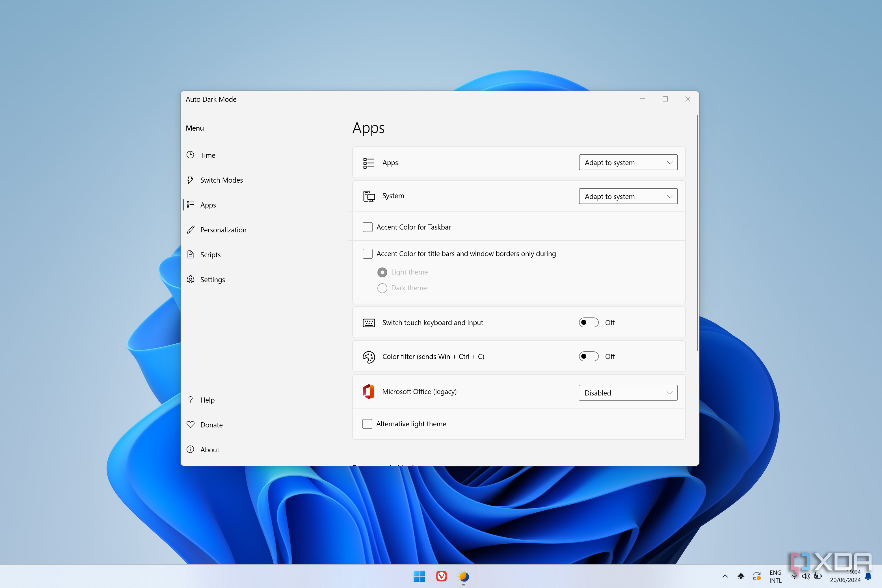Click the Donate heart icon
Viewport: 882px width, 588px height.
pyautogui.click(x=191, y=425)
